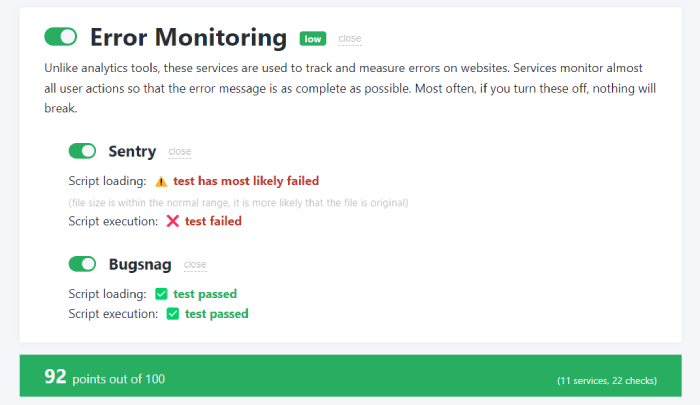Click Bugsnag script loading 'test passed' text
Screen dimensions: 700x405
pyautogui.click(x=205, y=294)
